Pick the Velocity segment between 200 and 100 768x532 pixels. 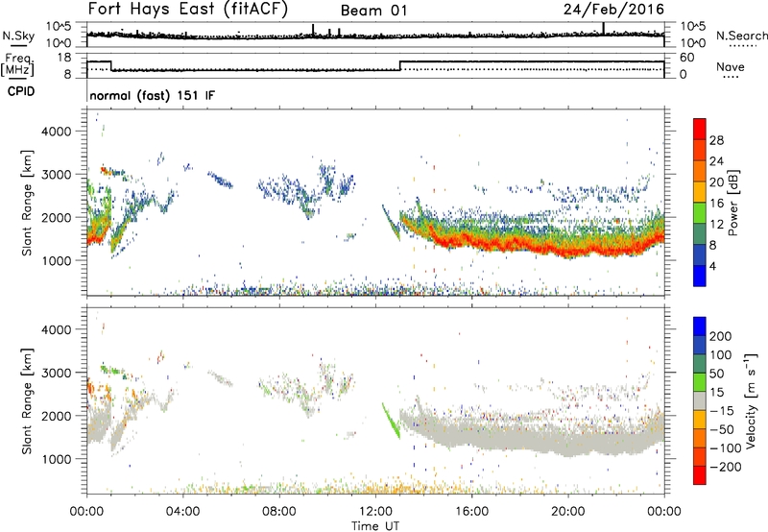click(700, 345)
